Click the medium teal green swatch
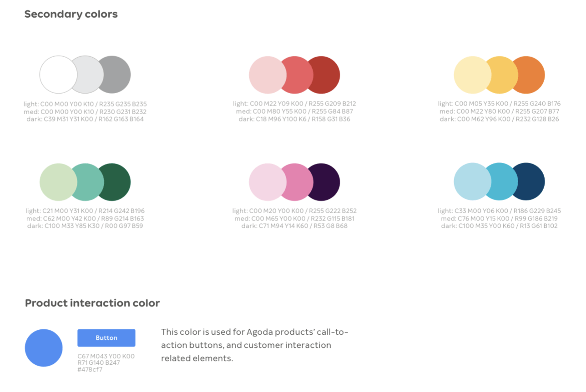 [x=88, y=182]
